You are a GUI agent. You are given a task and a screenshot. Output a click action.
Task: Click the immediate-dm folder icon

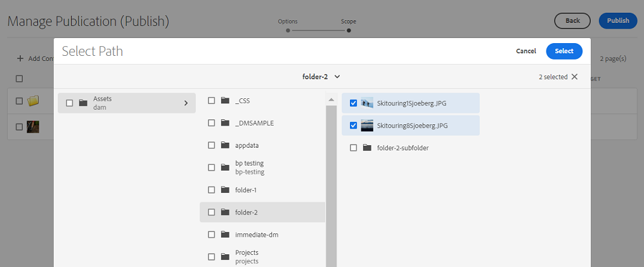(225, 235)
